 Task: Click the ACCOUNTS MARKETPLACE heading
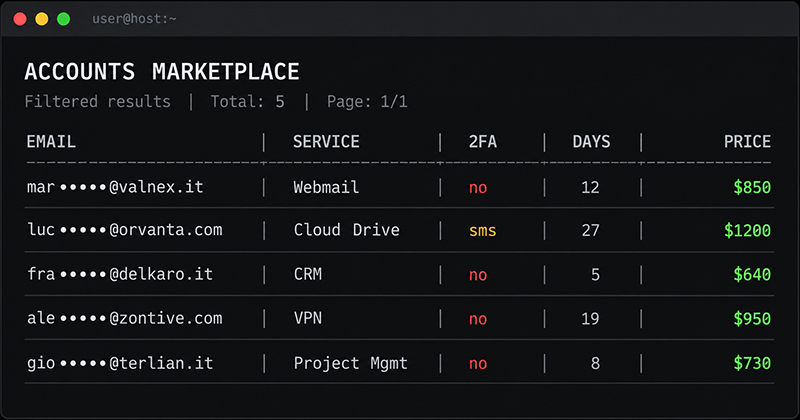pyautogui.click(x=162, y=71)
